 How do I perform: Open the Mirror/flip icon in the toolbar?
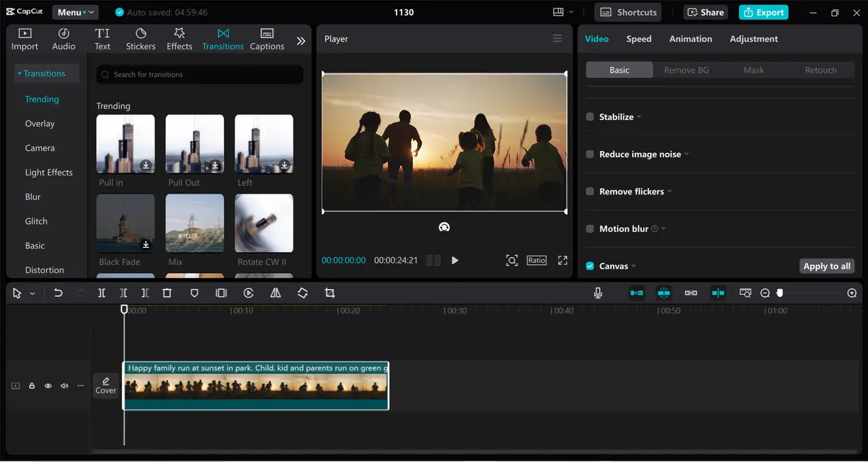(275, 293)
